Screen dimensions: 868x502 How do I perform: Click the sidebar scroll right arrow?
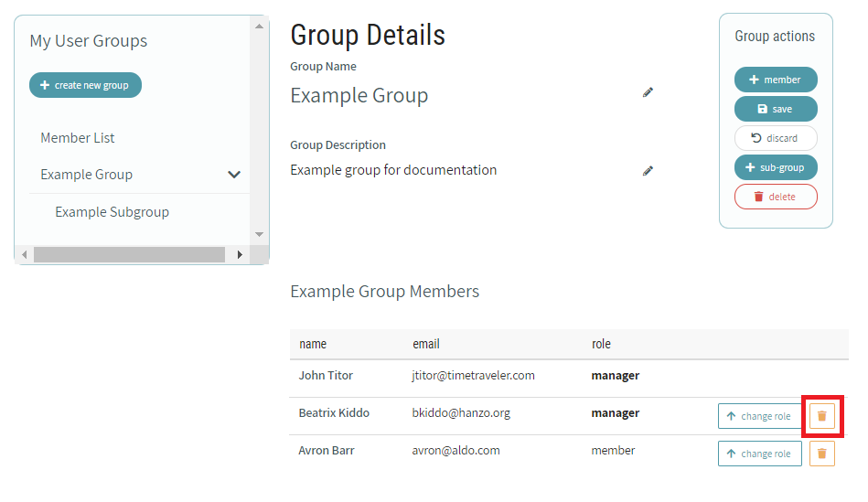click(240, 254)
